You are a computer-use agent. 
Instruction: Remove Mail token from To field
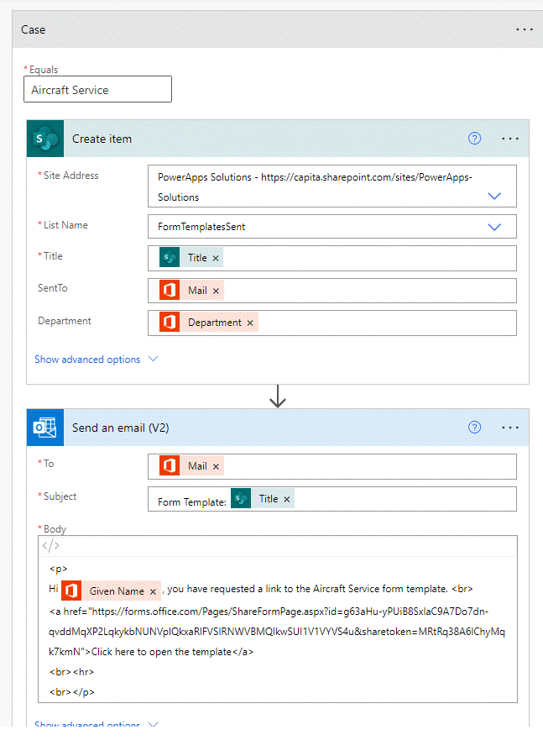pos(216,466)
